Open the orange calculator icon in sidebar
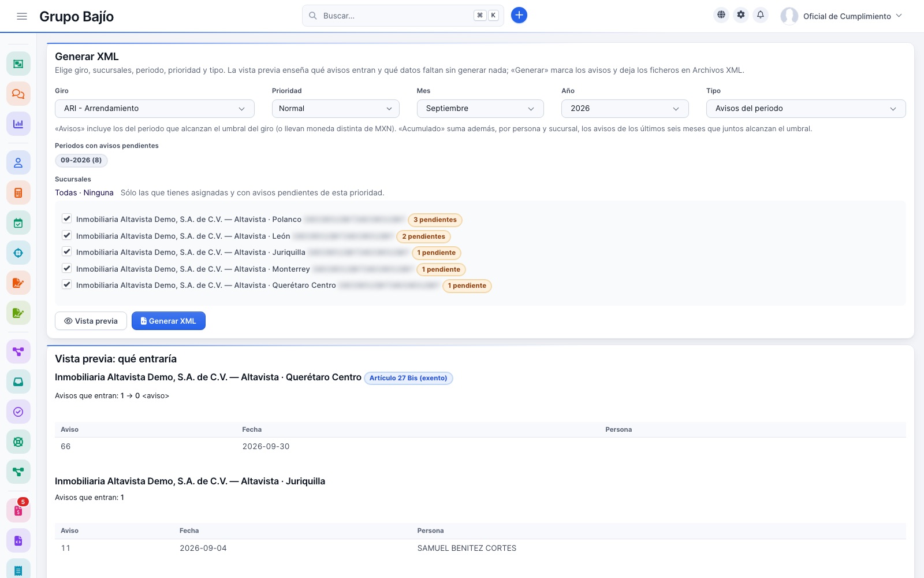Image resolution: width=924 pixels, height=578 pixels. [x=18, y=193]
